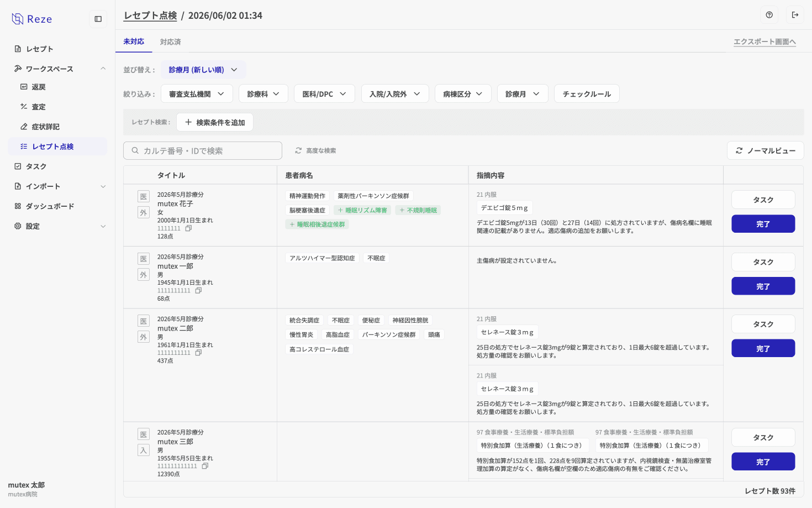Open the 診療科 filter dropdown
812x508 pixels.
(263, 94)
